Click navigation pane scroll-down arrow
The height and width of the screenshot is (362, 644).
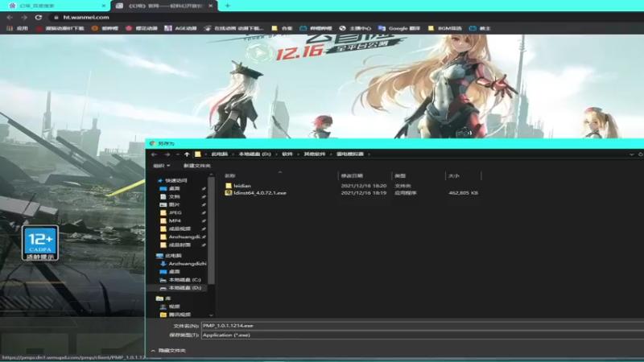[x=211, y=315]
